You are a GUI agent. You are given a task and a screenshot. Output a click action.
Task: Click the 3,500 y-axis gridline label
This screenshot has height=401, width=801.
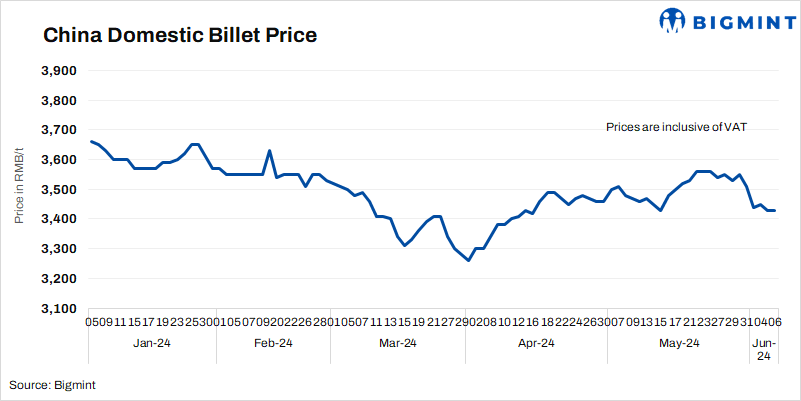pos(60,189)
